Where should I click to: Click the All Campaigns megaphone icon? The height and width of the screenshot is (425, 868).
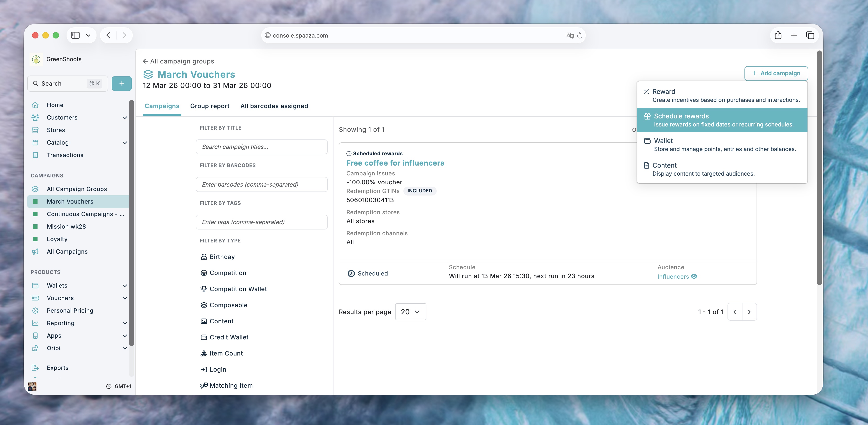pyautogui.click(x=35, y=252)
